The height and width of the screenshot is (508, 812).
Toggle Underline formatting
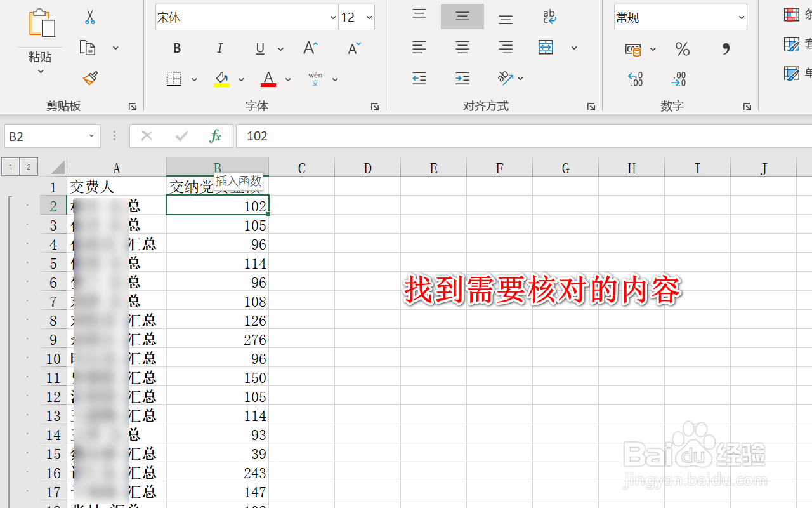pos(259,48)
